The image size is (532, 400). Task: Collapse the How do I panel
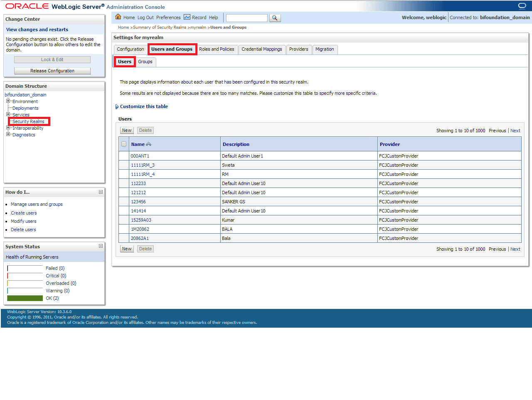101,192
